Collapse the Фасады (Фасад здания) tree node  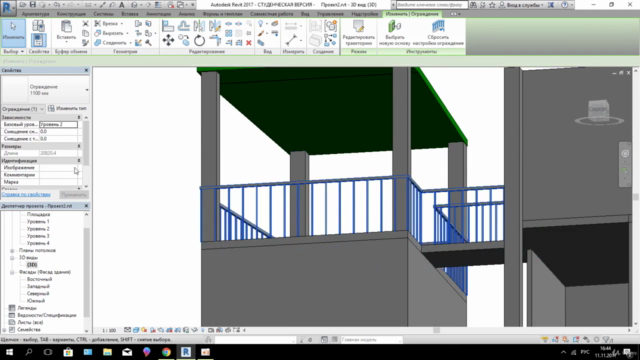coord(12,272)
